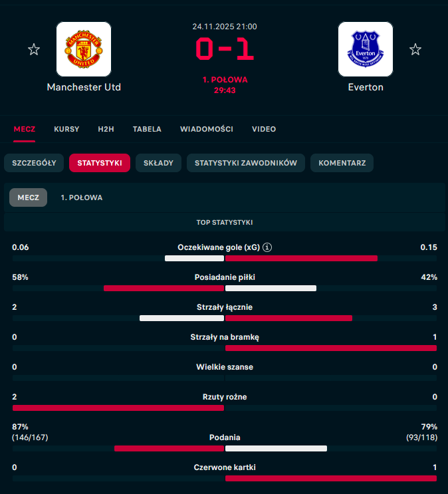The width and height of the screenshot is (448, 494).
Task: Select the Statystyki button
Action: (x=100, y=163)
